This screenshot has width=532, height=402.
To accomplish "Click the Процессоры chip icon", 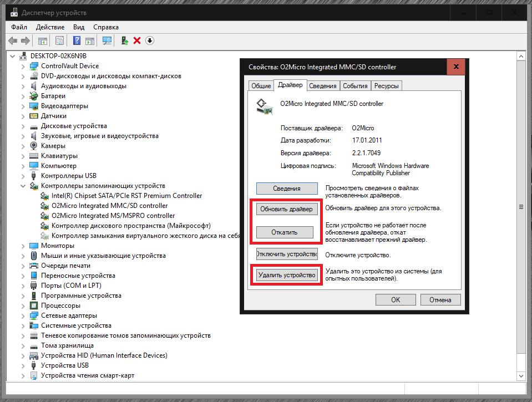I will [34, 306].
